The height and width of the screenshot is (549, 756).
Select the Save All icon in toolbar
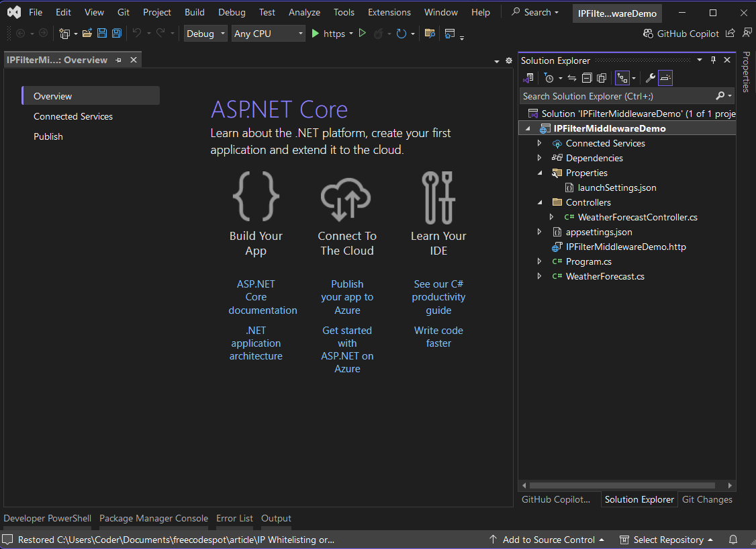coord(117,33)
